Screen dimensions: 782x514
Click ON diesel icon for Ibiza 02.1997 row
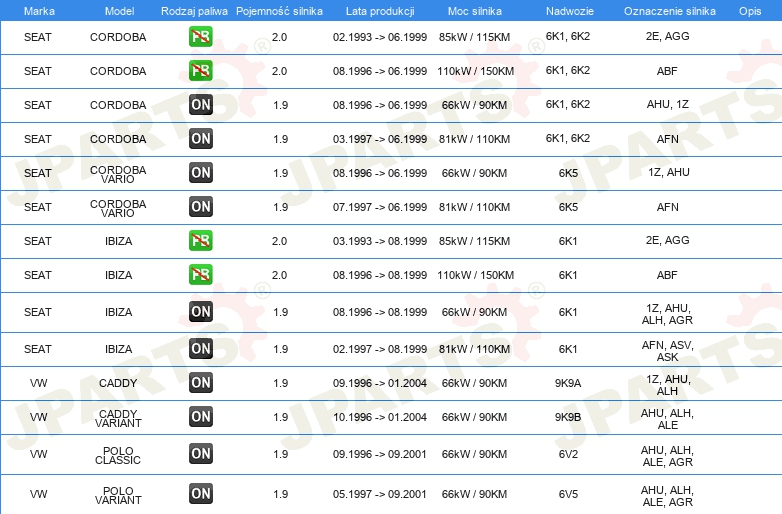click(200, 348)
